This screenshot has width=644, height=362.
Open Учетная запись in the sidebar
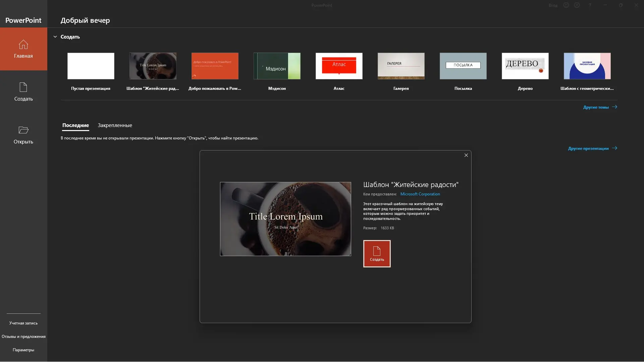23,323
